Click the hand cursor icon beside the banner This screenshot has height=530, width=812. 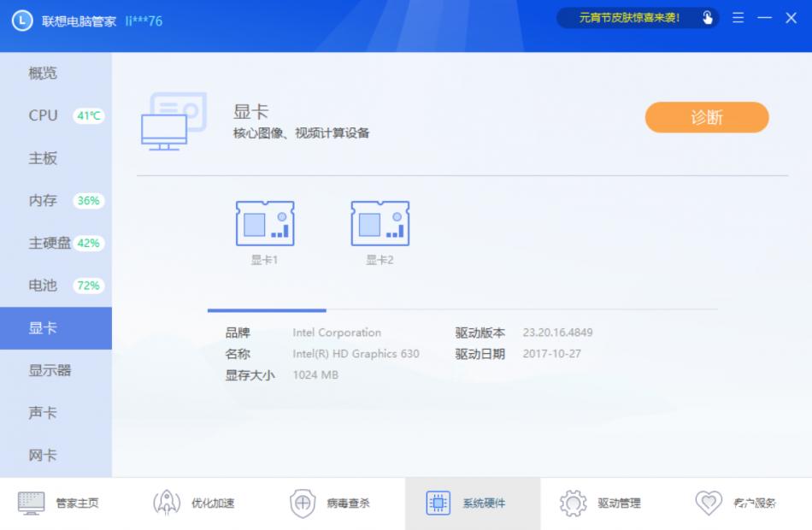(708, 16)
